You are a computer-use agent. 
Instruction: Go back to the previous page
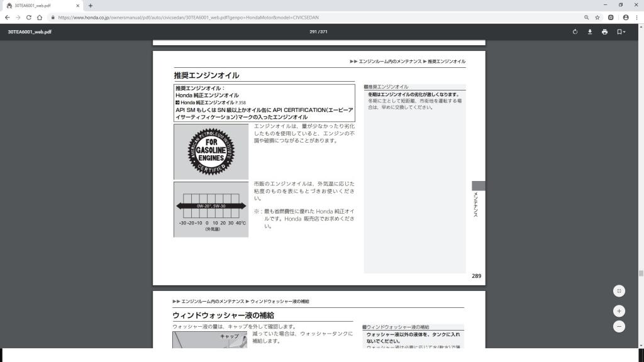tap(7, 18)
